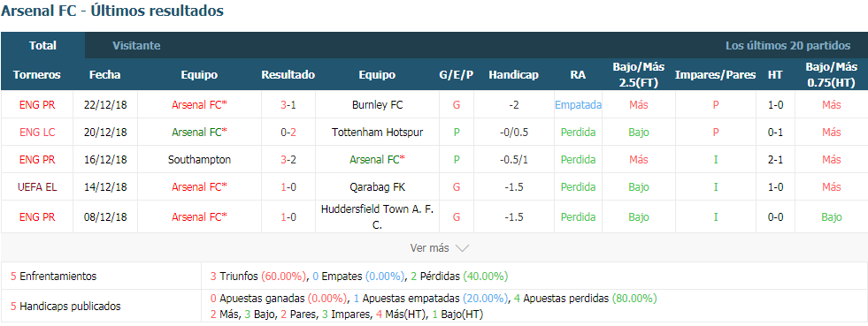Click the 3-2 Southampton match result
The height and width of the screenshot is (326, 868).
[x=288, y=160]
